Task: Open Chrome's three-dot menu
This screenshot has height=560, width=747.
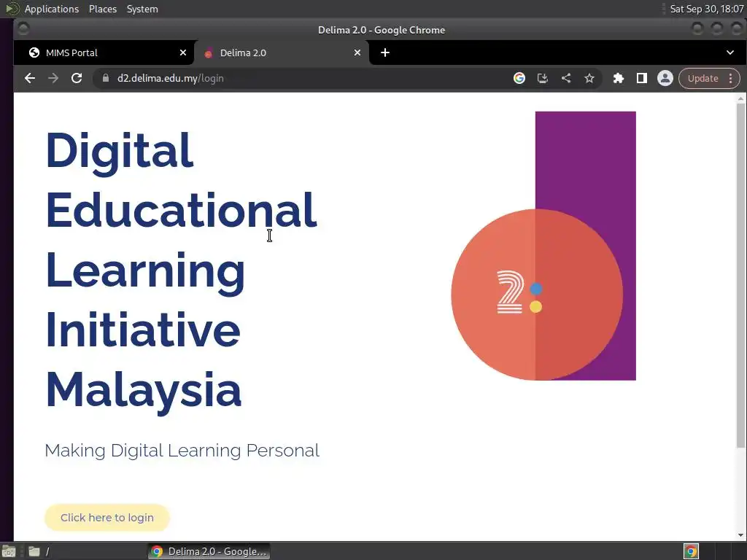Action: click(730, 78)
